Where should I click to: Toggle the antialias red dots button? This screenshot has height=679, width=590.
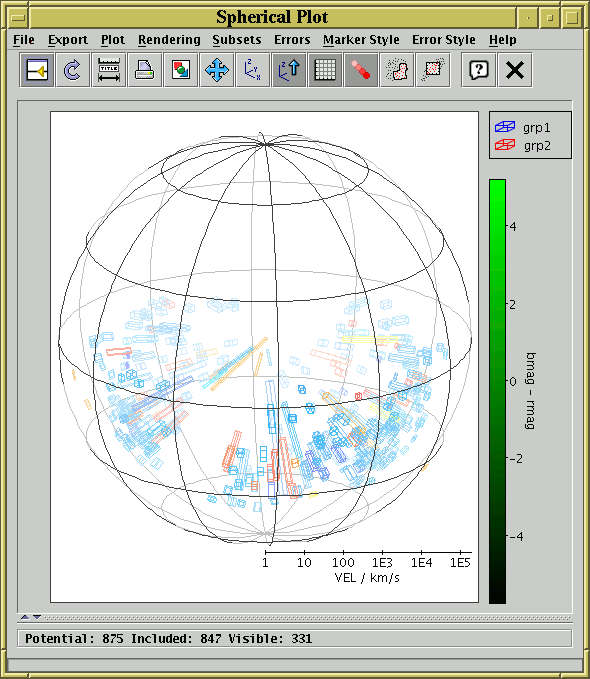coord(360,70)
